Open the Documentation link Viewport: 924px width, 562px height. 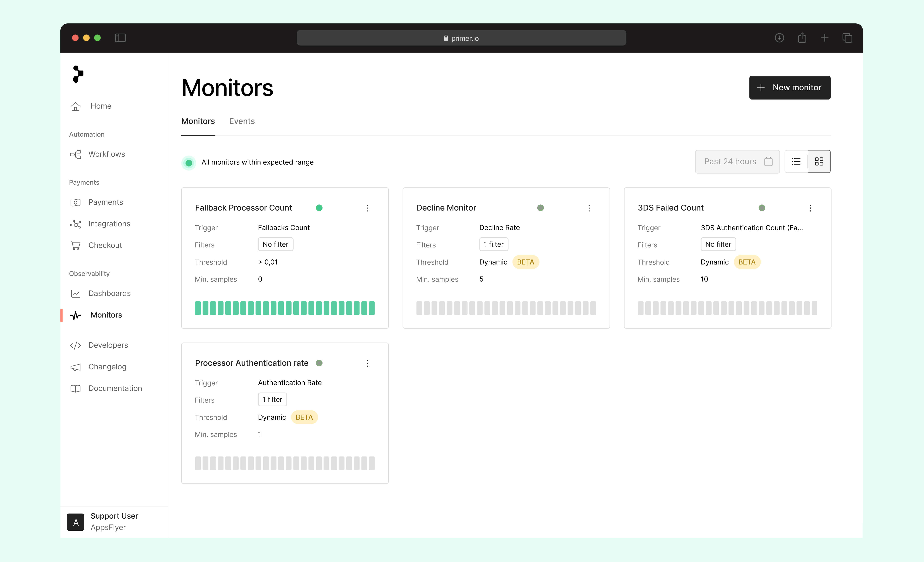pyautogui.click(x=115, y=388)
